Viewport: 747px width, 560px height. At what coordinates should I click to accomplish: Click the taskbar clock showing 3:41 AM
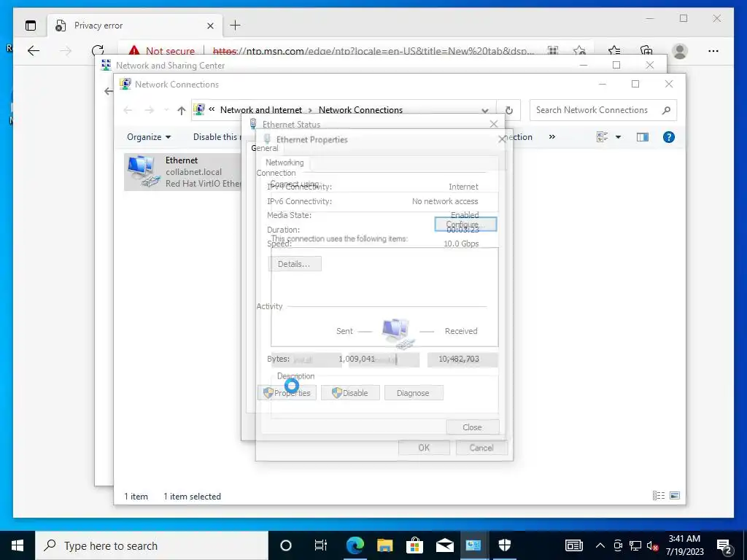(684, 545)
